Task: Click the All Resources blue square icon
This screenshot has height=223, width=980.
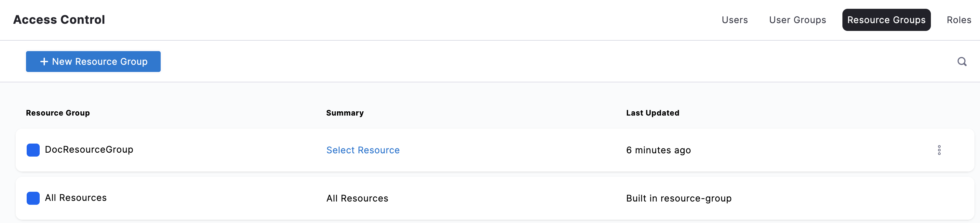Action: tap(33, 198)
